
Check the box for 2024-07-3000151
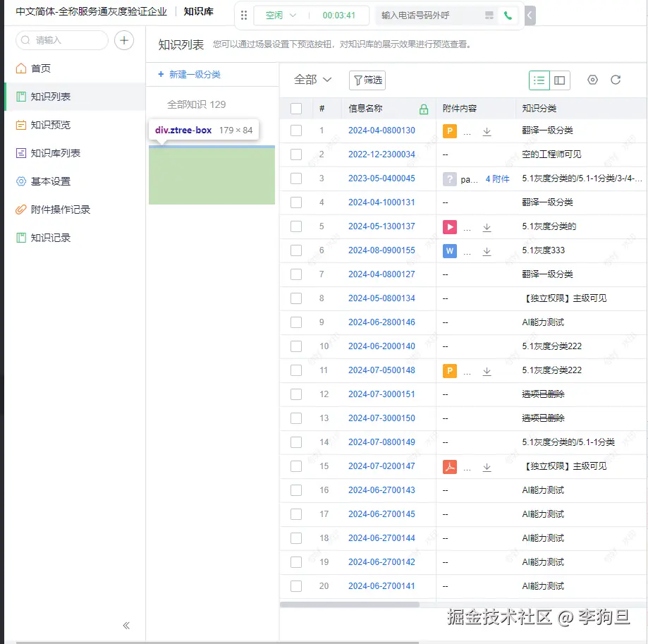pyautogui.click(x=296, y=394)
